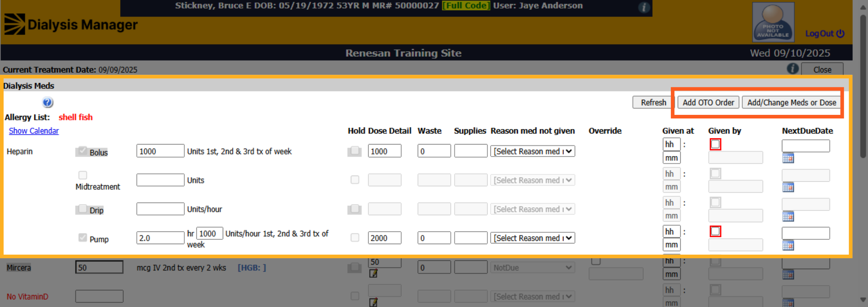
Task: Click the Dialysis Manager logo icon
Action: point(15,24)
